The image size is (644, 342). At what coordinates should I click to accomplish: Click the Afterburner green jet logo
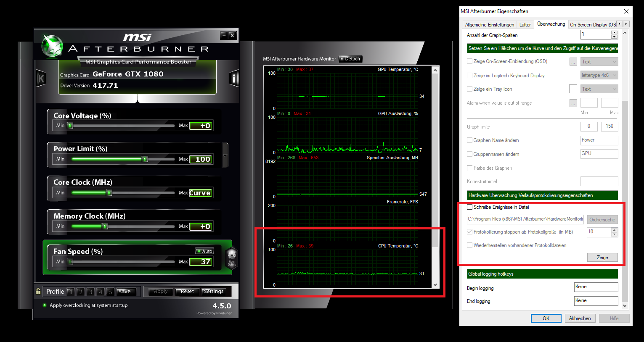(x=52, y=45)
